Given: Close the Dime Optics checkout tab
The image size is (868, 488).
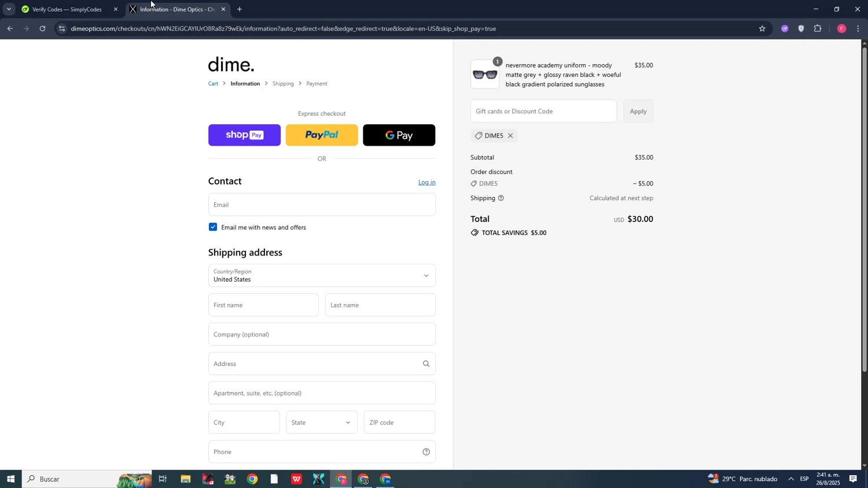Looking at the screenshot, I should 223,9.
